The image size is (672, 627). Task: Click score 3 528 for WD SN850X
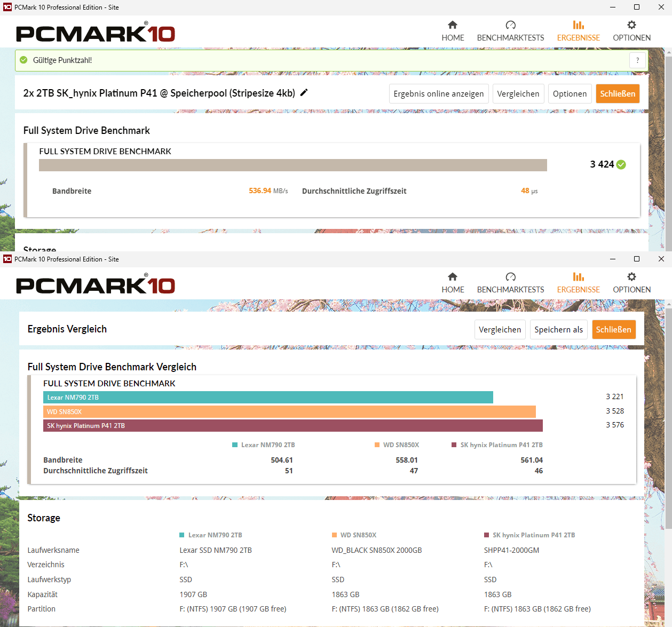(615, 411)
